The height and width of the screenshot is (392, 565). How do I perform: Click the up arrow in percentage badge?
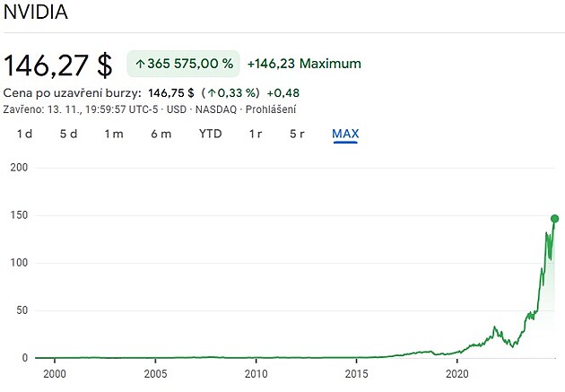tap(140, 65)
